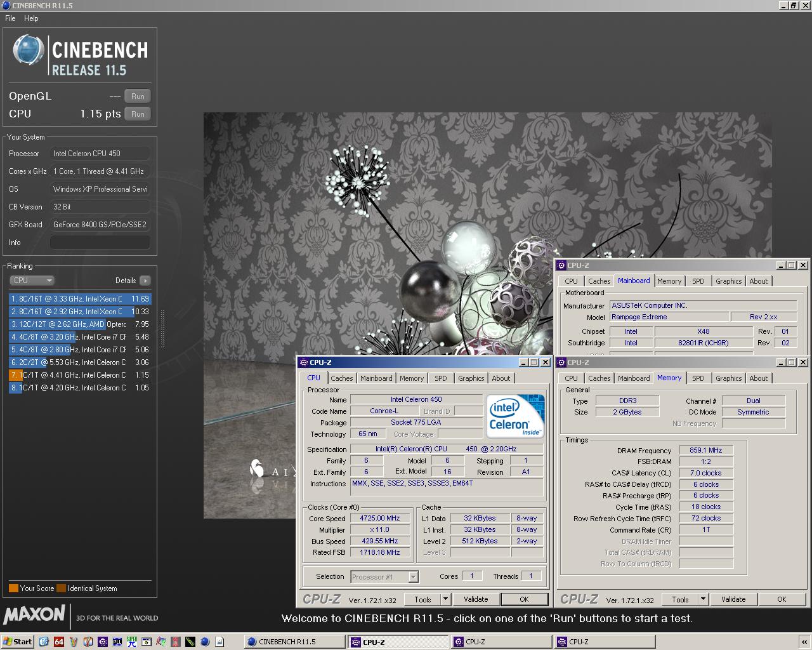This screenshot has width=812, height=650.
Task: Click Validate in front CPU-Z window
Action: coord(476,599)
